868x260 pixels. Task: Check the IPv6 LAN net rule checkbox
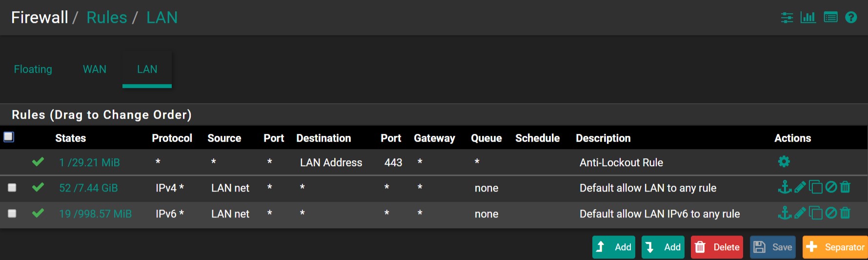click(x=12, y=214)
